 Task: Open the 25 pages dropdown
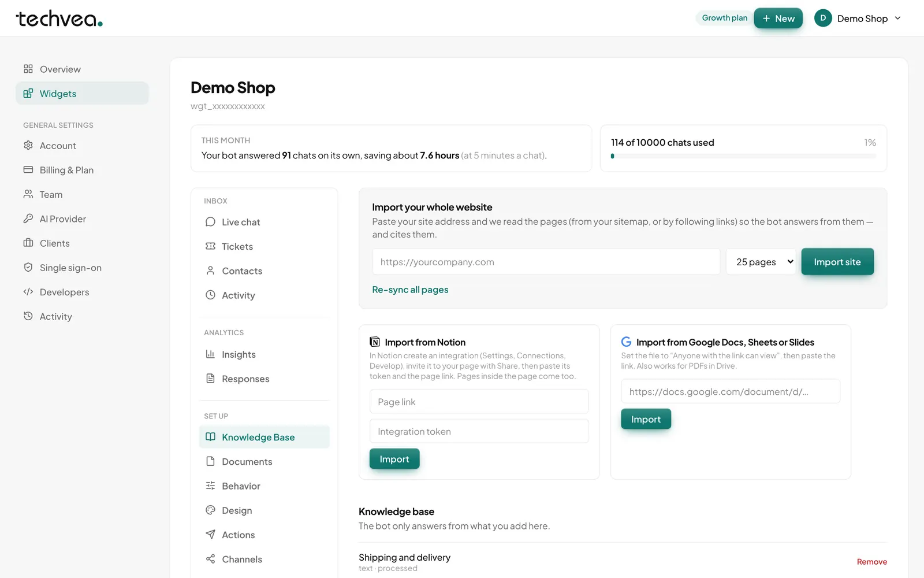pos(761,262)
